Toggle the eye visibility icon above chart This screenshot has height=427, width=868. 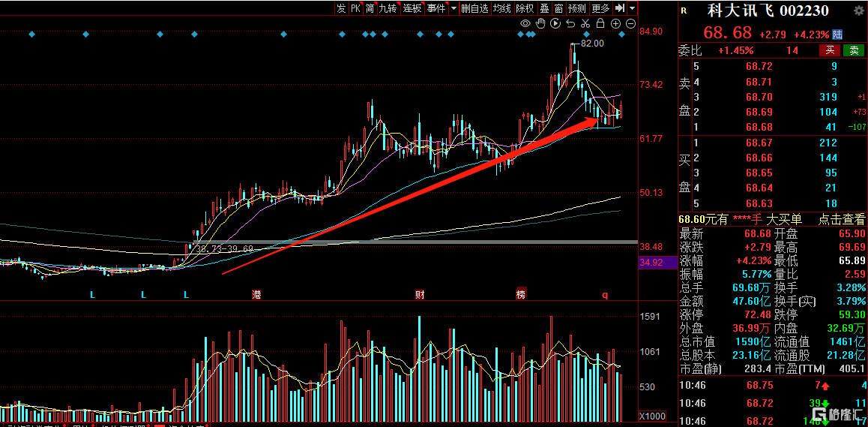(525, 23)
